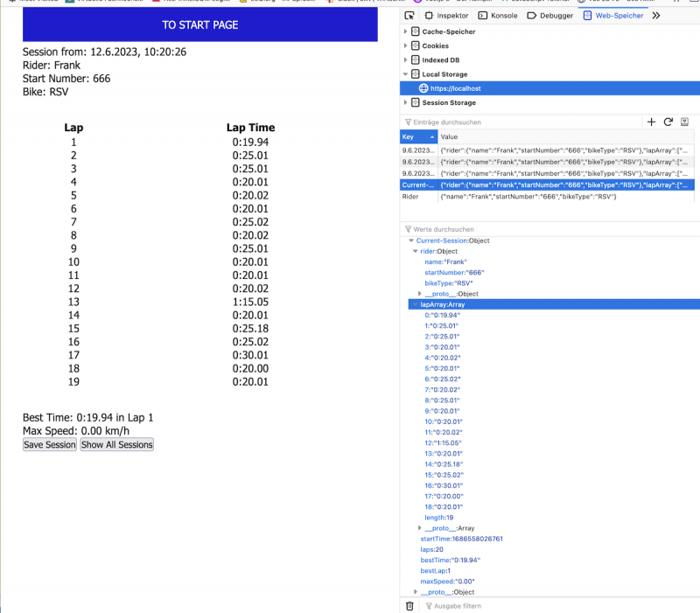Collapse the Local Storage tree node

click(405, 74)
